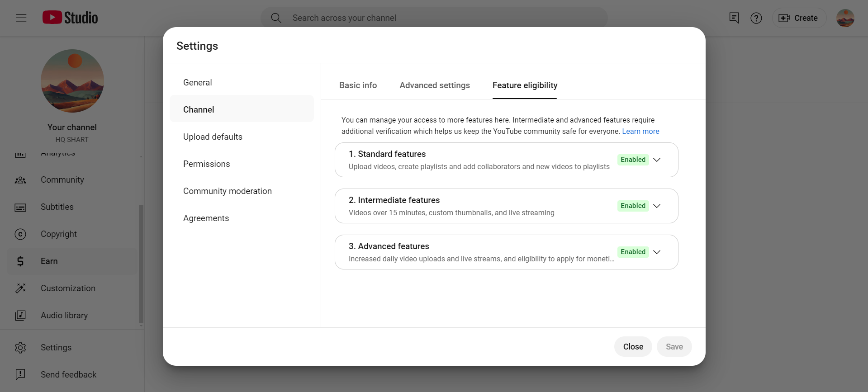Switch to the Basic info tab

358,85
